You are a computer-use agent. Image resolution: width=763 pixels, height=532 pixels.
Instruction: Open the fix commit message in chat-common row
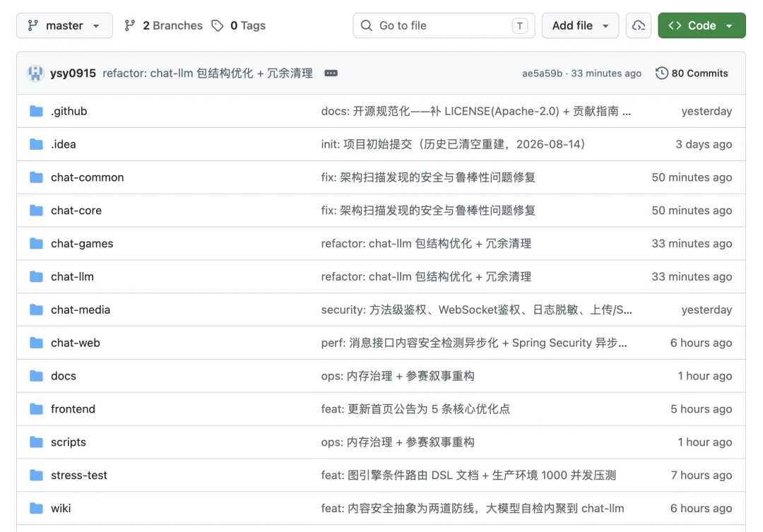click(428, 177)
